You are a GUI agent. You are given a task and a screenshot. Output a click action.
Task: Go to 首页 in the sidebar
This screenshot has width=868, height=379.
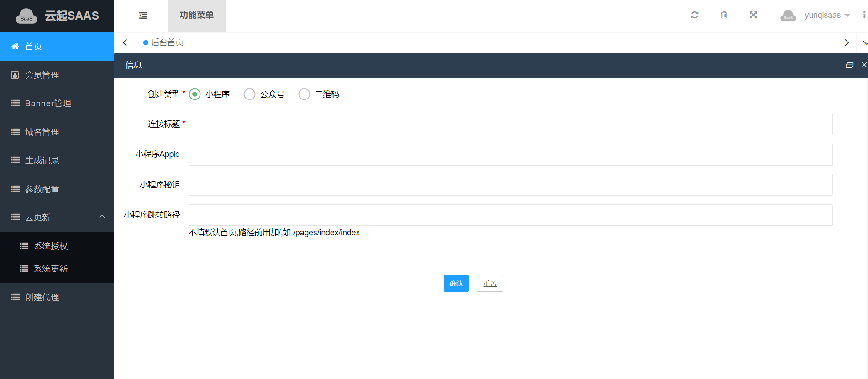(57, 47)
